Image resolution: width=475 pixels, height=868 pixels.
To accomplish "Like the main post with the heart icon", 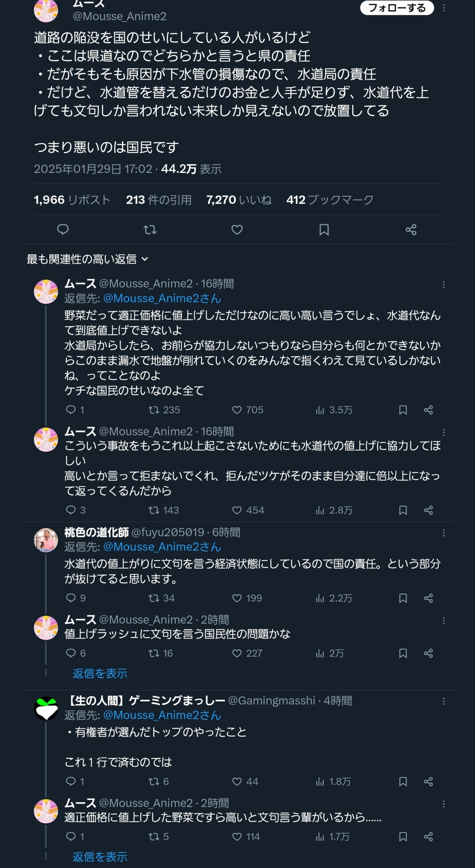I will tap(237, 230).
